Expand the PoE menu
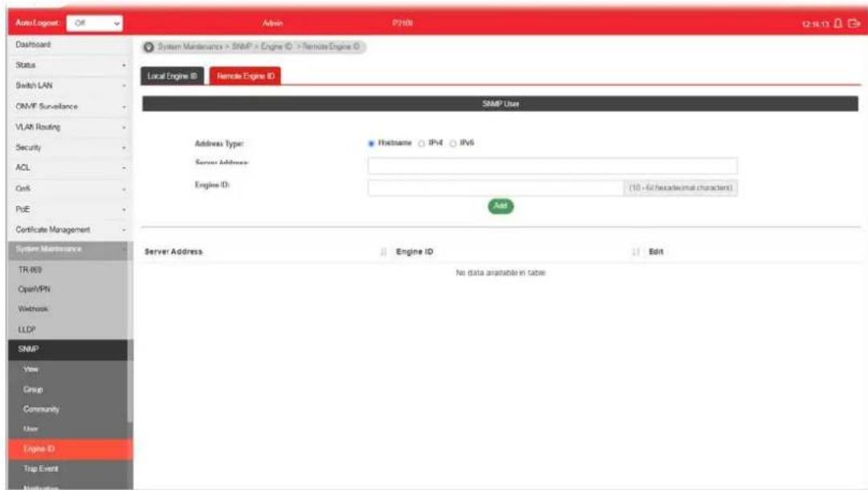Viewport: 868px width, 490px height. pos(70,210)
